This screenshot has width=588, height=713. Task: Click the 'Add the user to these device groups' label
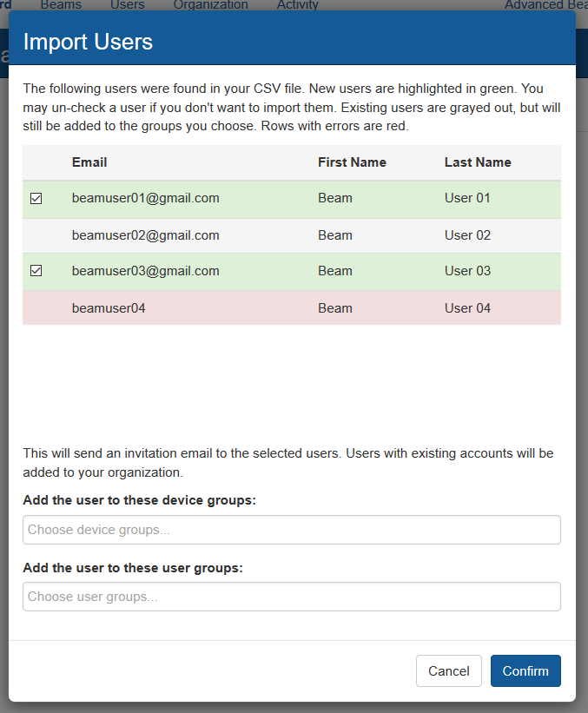(x=139, y=500)
